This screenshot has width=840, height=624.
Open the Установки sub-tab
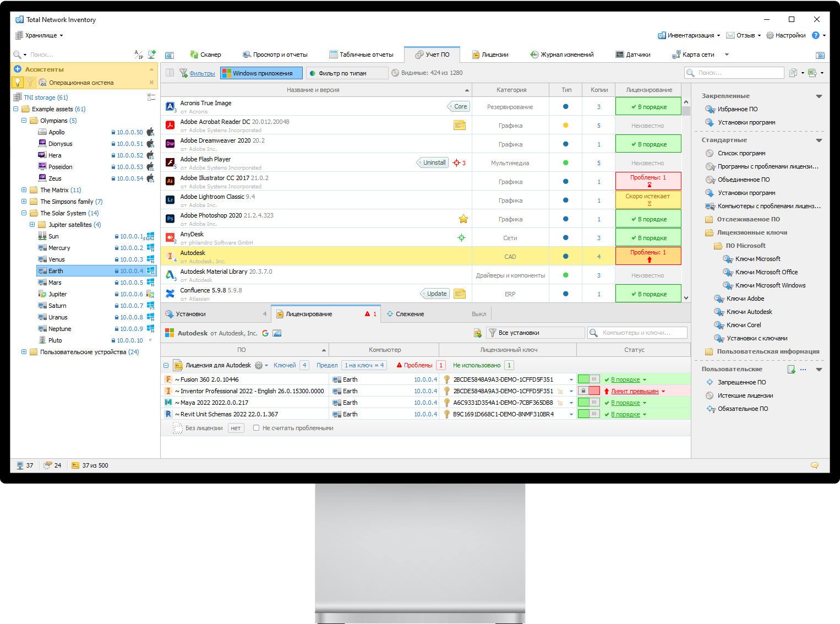[x=216, y=314]
